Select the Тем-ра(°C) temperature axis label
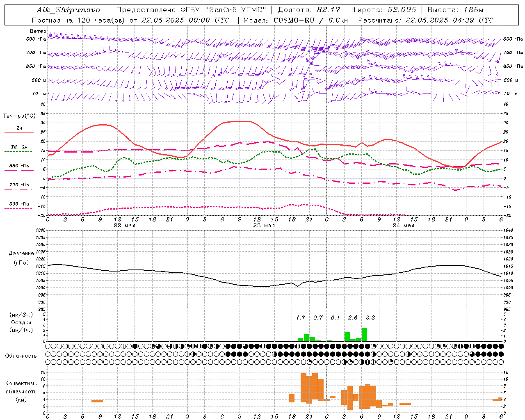This screenshot has height=420, width=525. click(x=19, y=116)
